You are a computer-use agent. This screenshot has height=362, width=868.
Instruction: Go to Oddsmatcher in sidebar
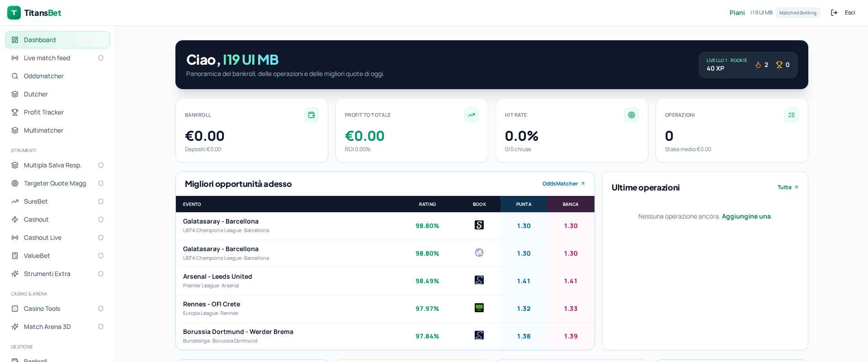click(57, 76)
